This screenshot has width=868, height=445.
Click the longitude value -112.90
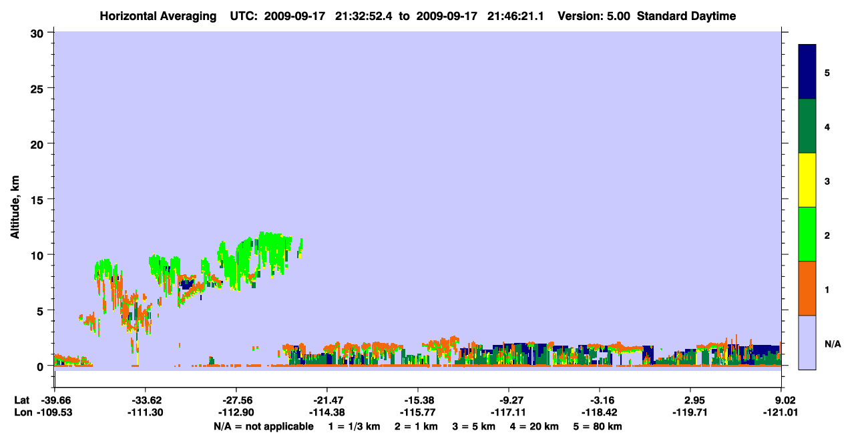[236, 413]
